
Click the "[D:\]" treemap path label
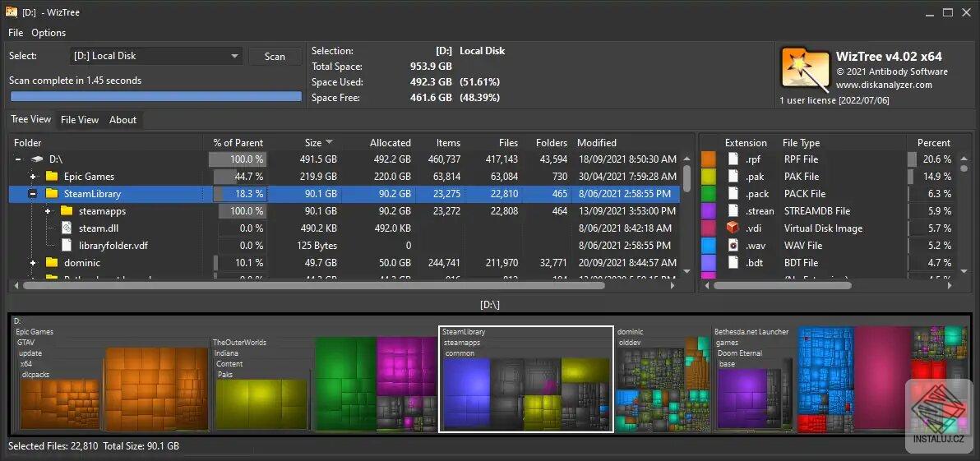pos(489,305)
